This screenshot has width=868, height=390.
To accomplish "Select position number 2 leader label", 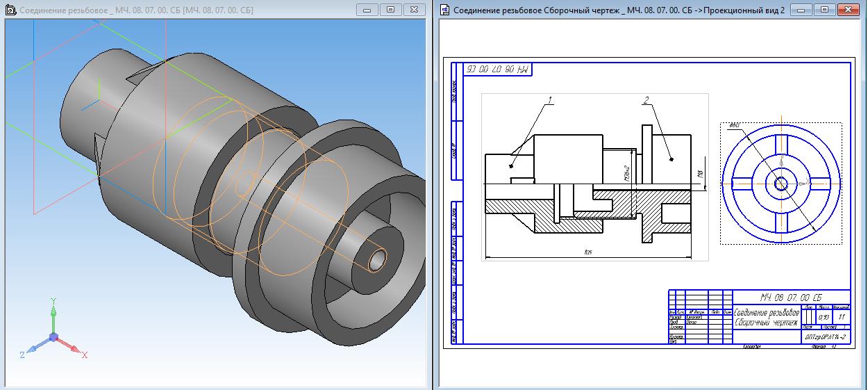I will click(x=645, y=101).
